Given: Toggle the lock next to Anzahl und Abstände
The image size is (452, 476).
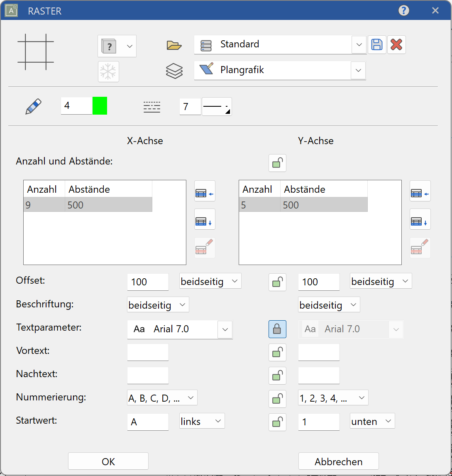Looking at the screenshot, I should (x=277, y=163).
